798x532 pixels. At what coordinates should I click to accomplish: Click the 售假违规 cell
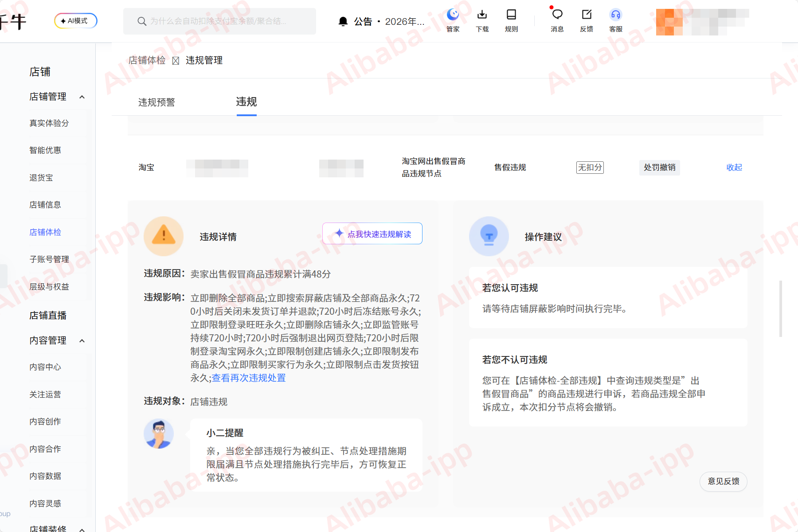(510, 167)
